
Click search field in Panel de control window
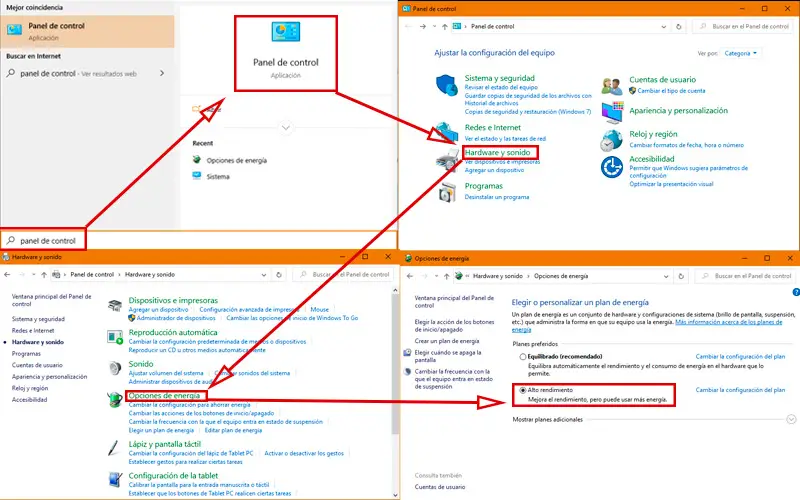[745, 27]
